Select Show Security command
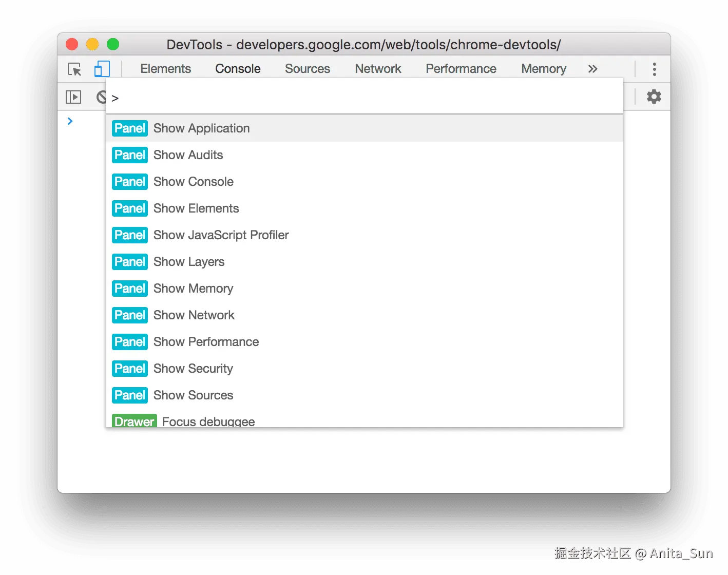Image resolution: width=728 pixels, height=575 pixels. coord(365,369)
